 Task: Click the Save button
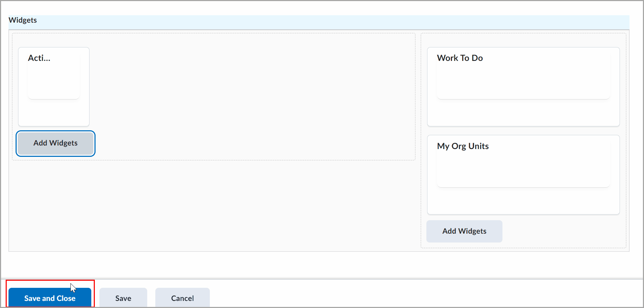point(123,298)
